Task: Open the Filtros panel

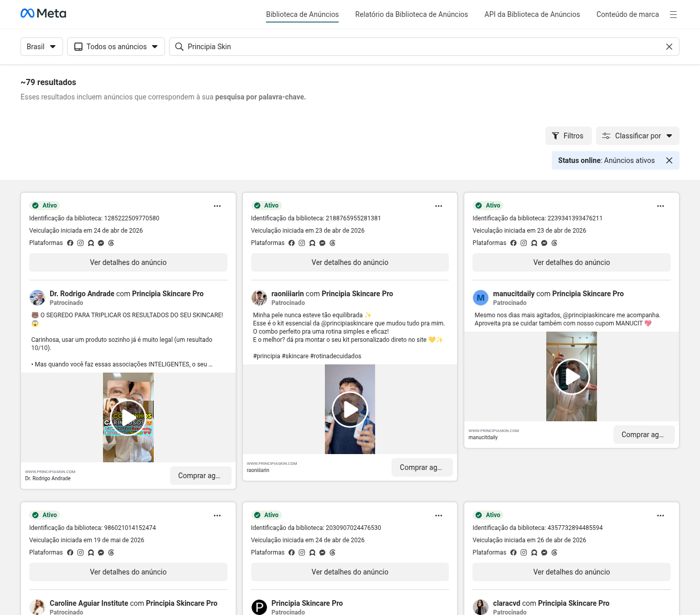Action: pyautogui.click(x=568, y=136)
